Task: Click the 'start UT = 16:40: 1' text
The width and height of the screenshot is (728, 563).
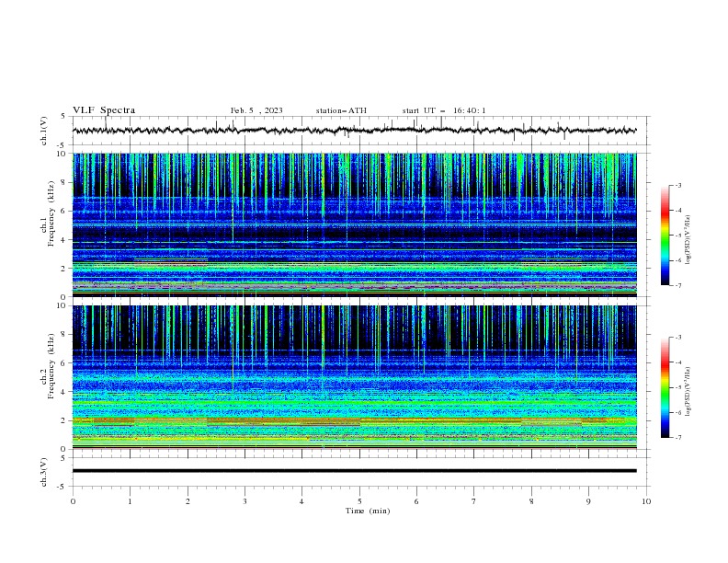Action: 444,110
